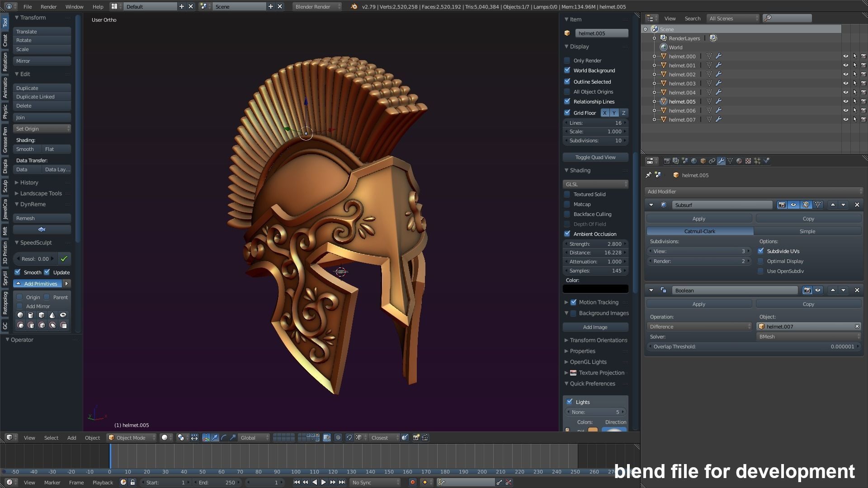Uncheck the Subdivide UVs option

[x=760, y=251]
